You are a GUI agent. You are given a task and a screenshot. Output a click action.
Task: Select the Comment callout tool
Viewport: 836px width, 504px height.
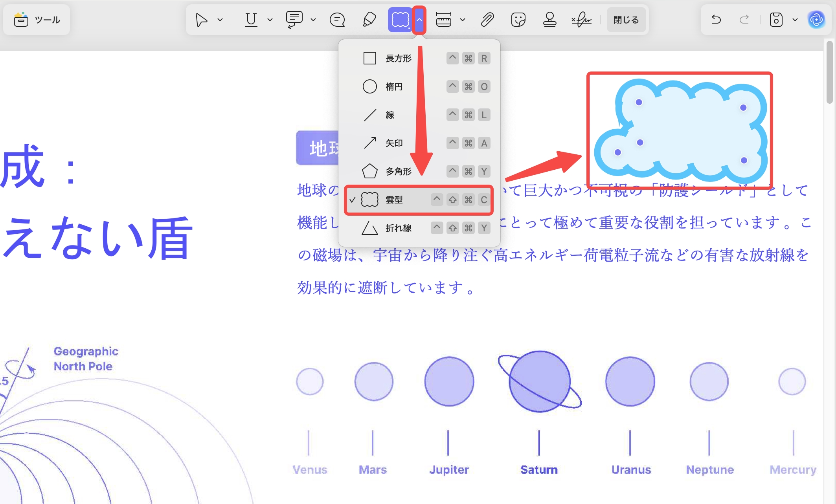pos(294,19)
